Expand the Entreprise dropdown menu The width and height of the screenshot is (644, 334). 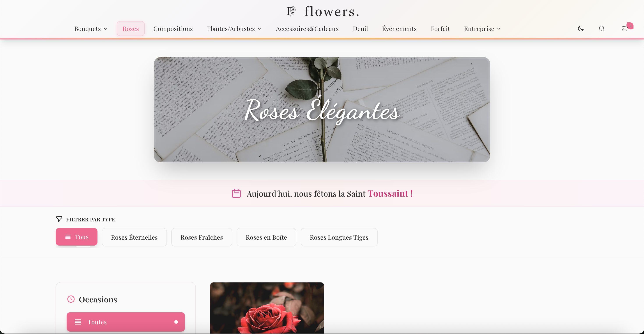(x=482, y=29)
